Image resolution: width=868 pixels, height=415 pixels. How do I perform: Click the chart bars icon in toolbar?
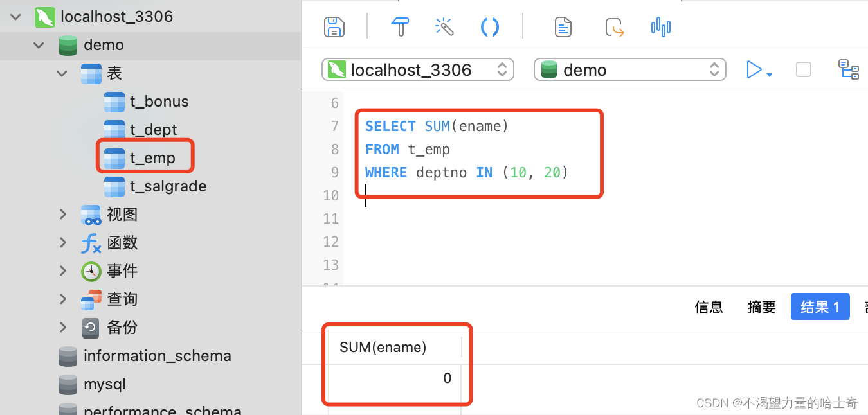pyautogui.click(x=660, y=27)
